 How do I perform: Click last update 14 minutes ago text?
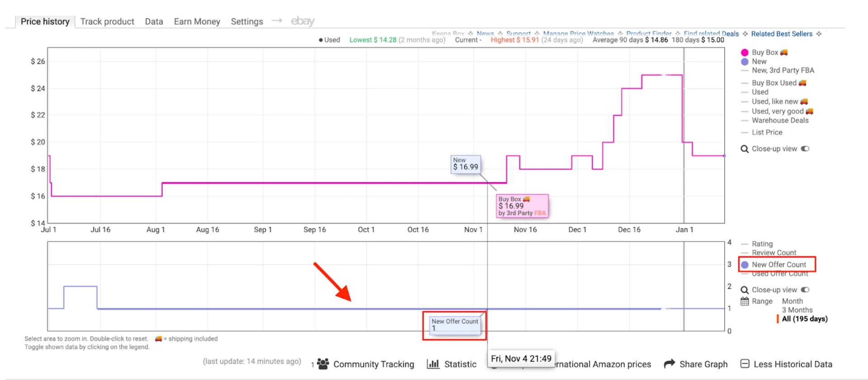point(252,361)
